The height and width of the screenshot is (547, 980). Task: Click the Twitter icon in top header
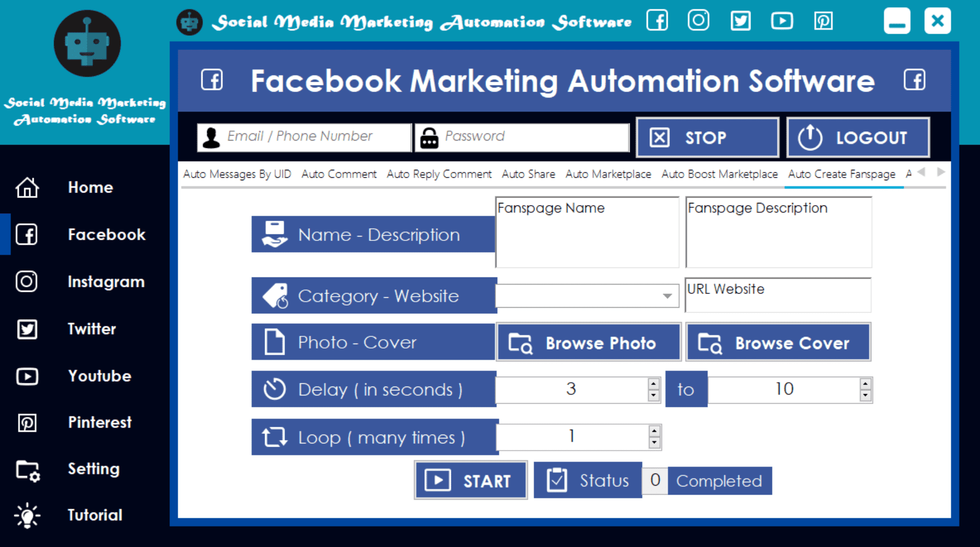(740, 21)
